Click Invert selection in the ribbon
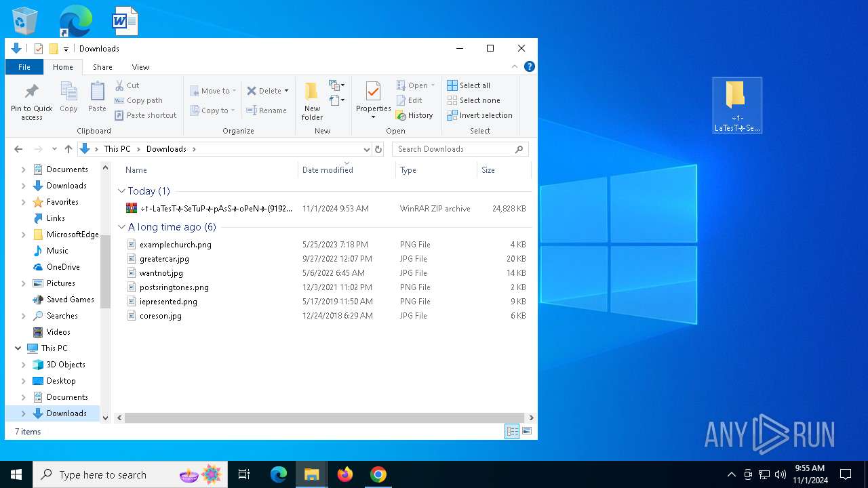868x488 pixels. (479, 115)
